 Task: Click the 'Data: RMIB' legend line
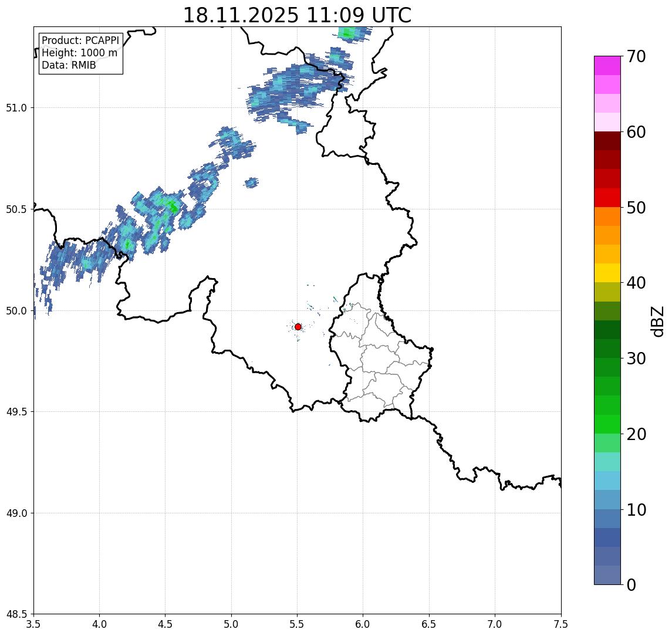pos(69,65)
